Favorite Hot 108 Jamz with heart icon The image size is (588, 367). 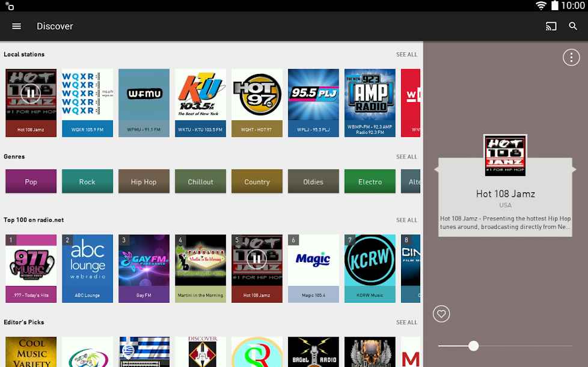click(441, 314)
